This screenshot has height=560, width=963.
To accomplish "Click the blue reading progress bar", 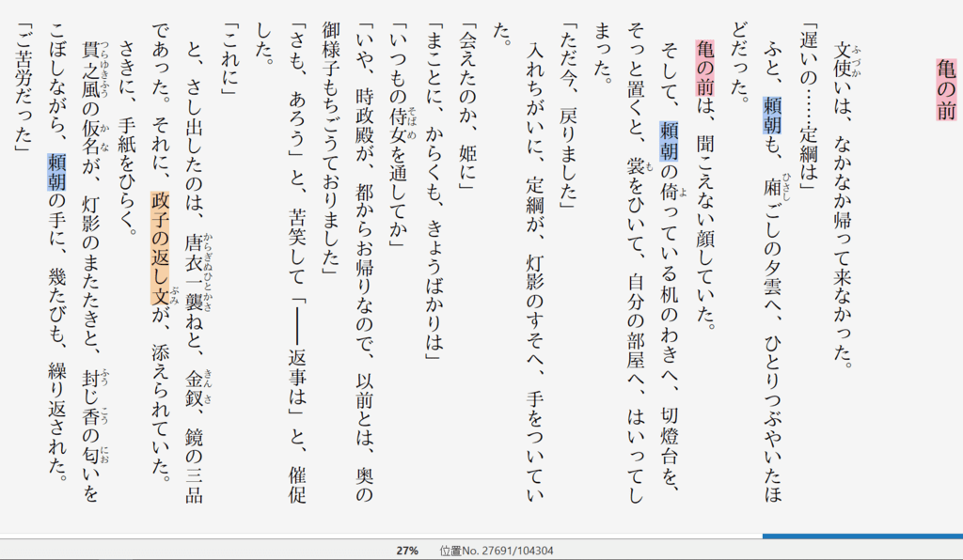I will [x=862, y=537].
